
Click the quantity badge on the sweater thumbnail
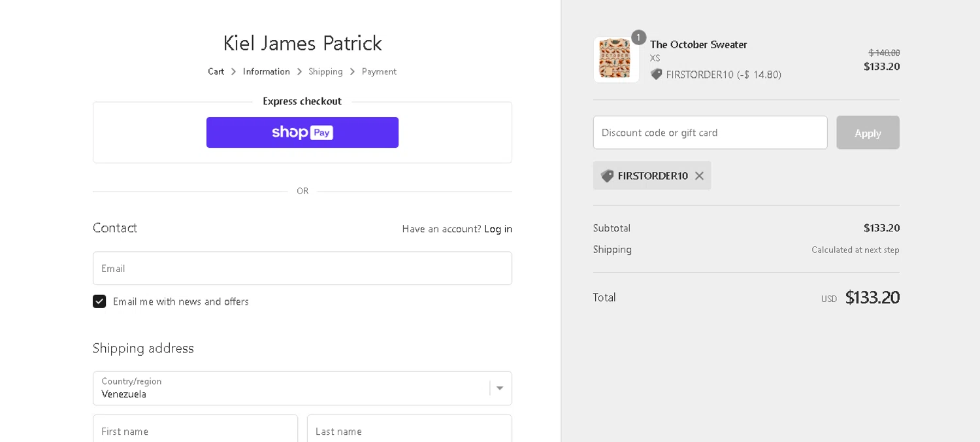coord(638,37)
